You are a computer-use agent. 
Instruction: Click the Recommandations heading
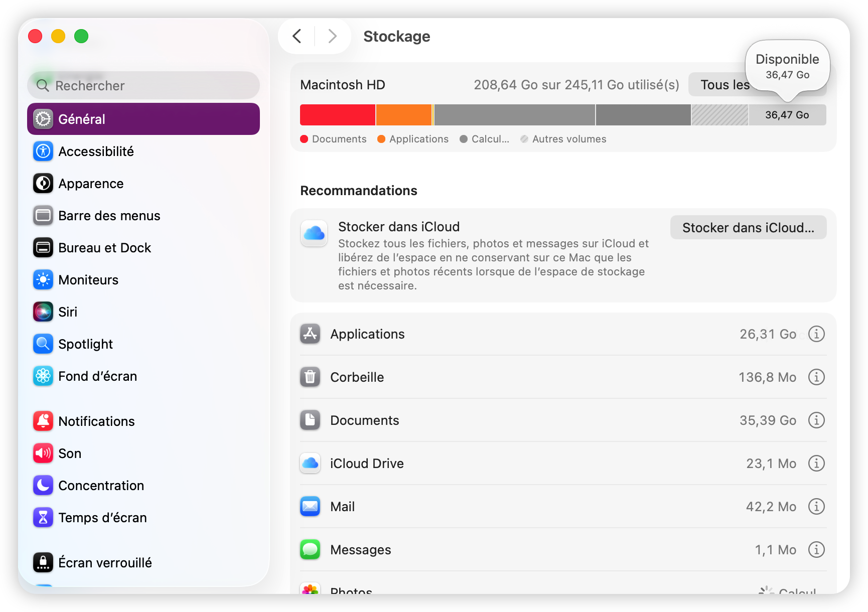[x=359, y=191]
